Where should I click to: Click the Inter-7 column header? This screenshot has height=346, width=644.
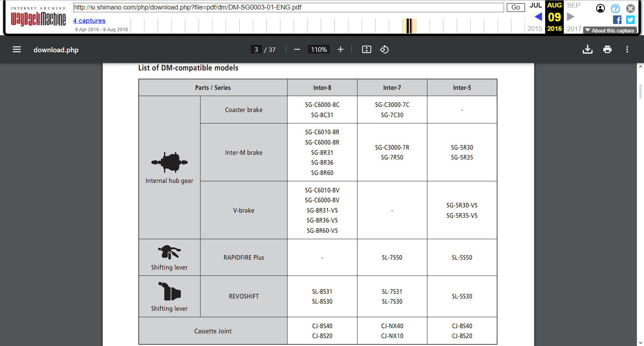point(392,88)
